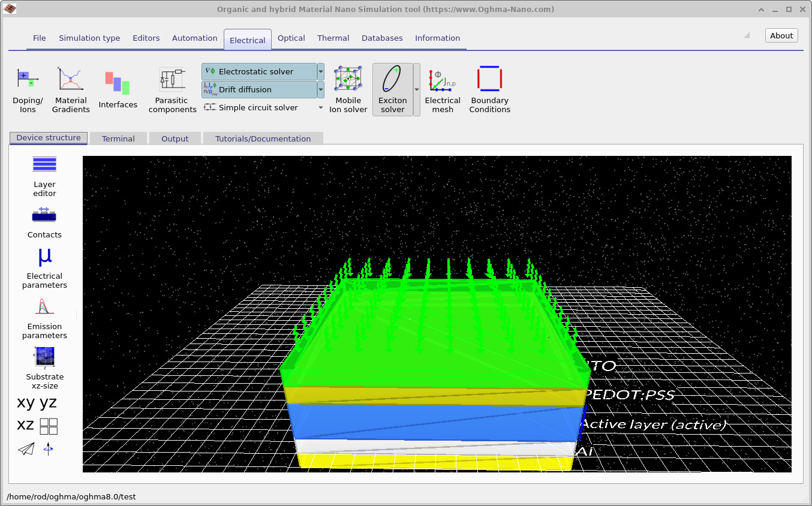Open the Simple circuit solver dropdown
Viewport: 812px width, 506px height.
pyautogui.click(x=320, y=107)
